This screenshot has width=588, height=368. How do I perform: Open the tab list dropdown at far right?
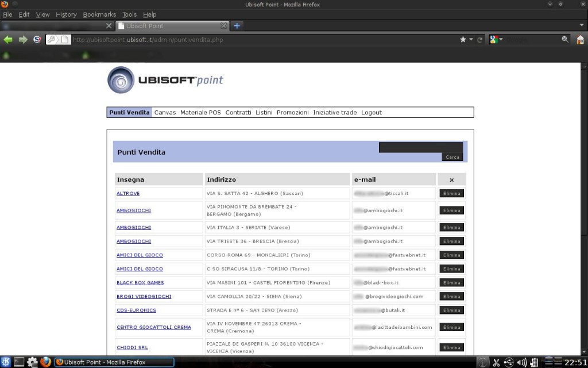(x=582, y=25)
